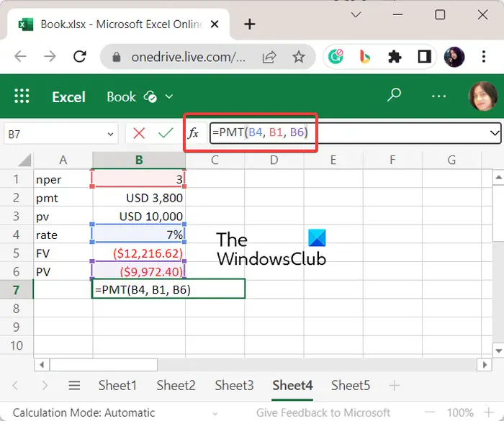Viewport: 504px width, 421px height.
Task: Click the cloud saved status icon
Action: [150, 96]
